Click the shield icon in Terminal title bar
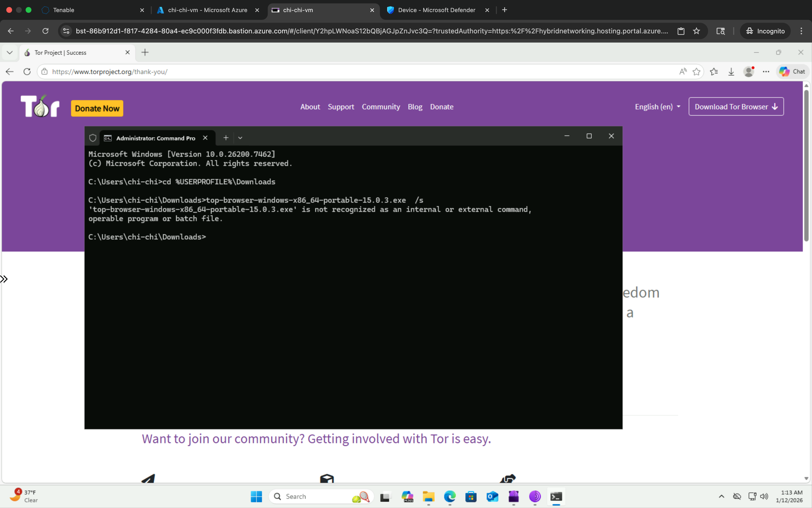Viewport: 812px width, 508px height. pyautogui.click(x=93, y=138)
